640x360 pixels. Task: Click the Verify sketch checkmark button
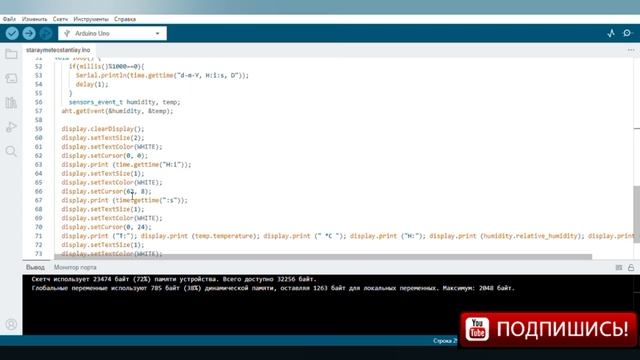[x=12, y=33]
